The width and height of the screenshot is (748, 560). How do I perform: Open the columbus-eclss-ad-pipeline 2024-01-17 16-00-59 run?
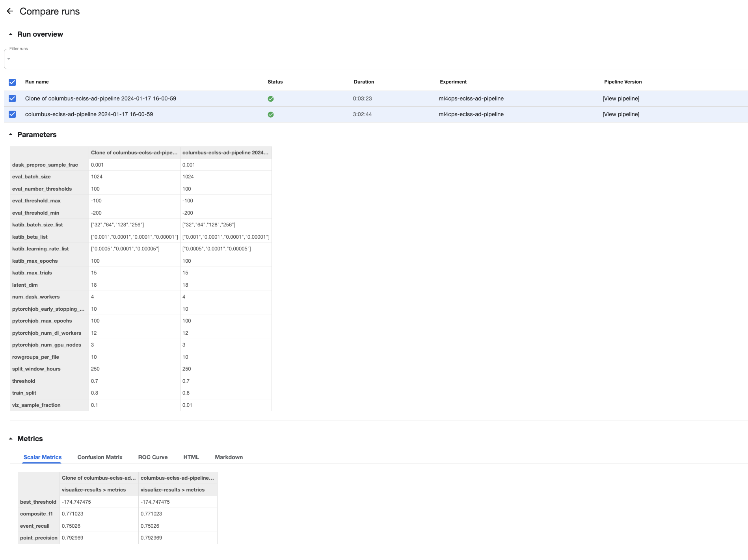(89, 114)
